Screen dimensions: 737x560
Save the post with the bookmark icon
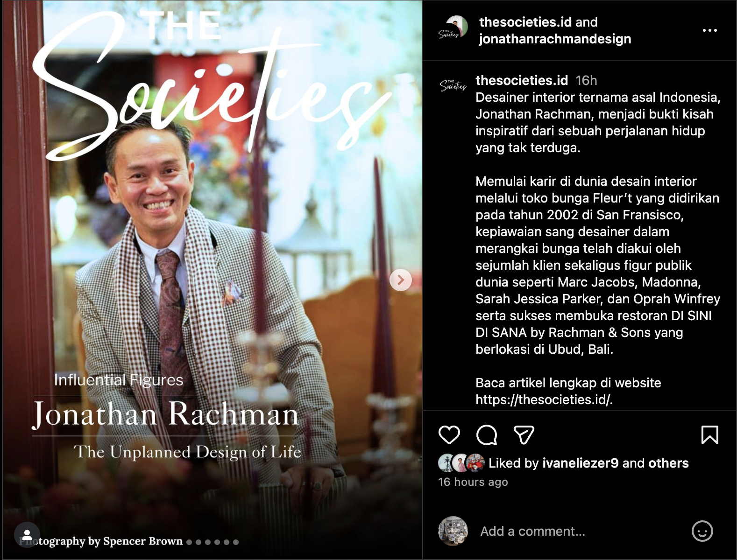tap(710, 435)
